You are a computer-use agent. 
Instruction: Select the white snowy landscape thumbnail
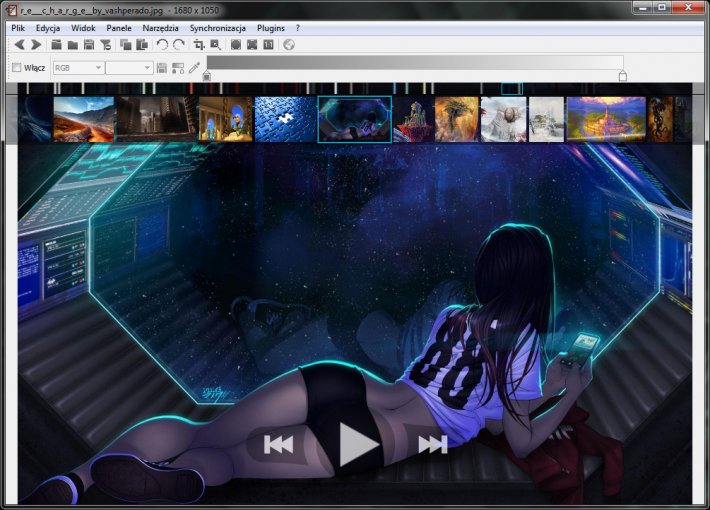547,119
